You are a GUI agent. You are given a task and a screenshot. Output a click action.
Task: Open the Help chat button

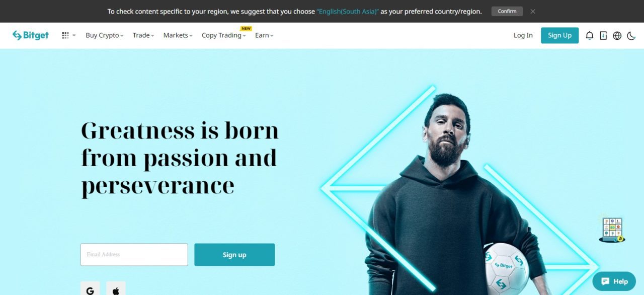614,281
